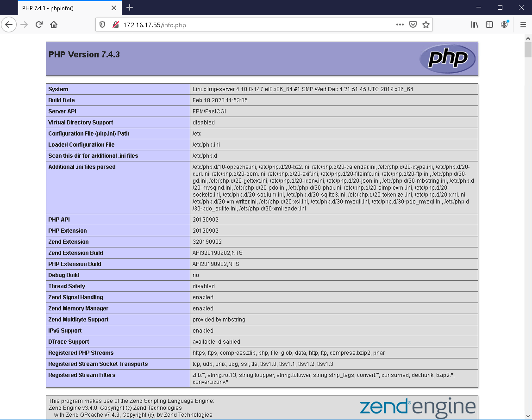
Task: Click the Linux lmp-server system info value
Action: pyautogui.click(x=303, y=89)
